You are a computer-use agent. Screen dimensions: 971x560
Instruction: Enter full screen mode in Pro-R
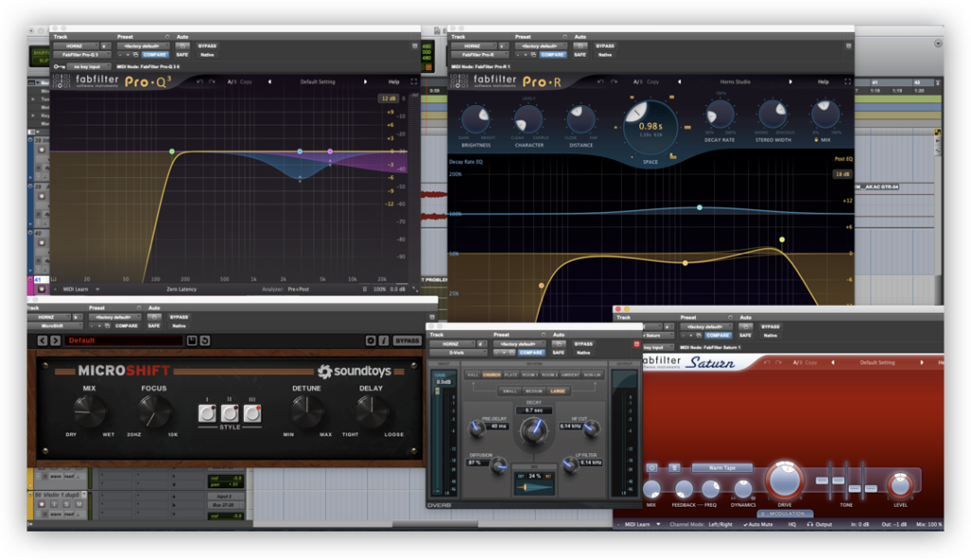(847, 81)
